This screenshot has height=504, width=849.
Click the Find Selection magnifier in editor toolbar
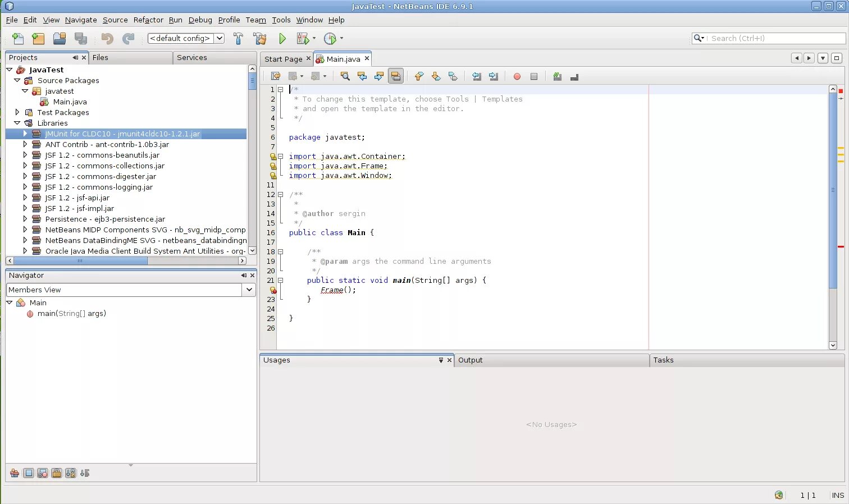[x=345, y=76]
